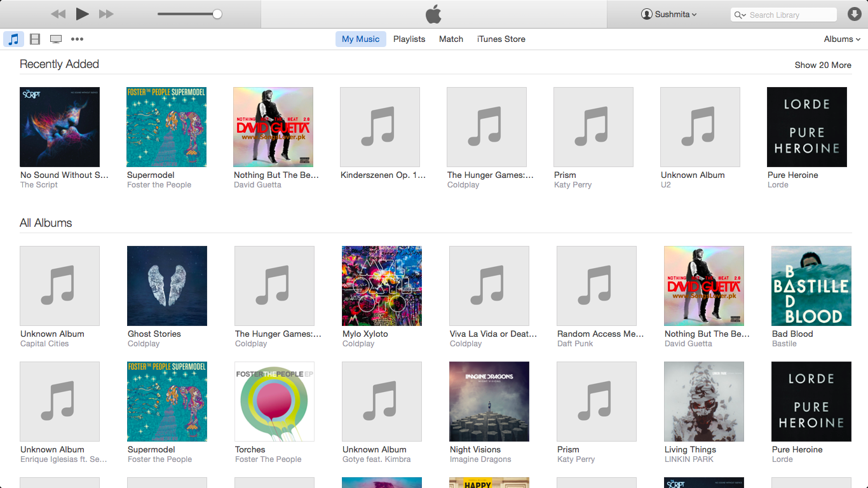Click the "Imagine Dragons" artist name
Image resolution: width=868 pixels, height=488 pixels.
[x=480, y=459]
